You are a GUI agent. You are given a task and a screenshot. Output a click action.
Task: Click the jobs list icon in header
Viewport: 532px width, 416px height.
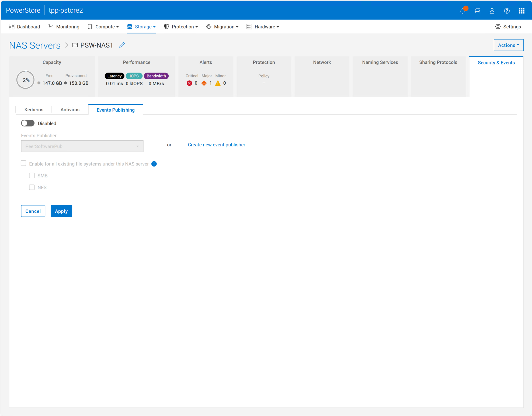pyautogui.click(x=477, y=11)
